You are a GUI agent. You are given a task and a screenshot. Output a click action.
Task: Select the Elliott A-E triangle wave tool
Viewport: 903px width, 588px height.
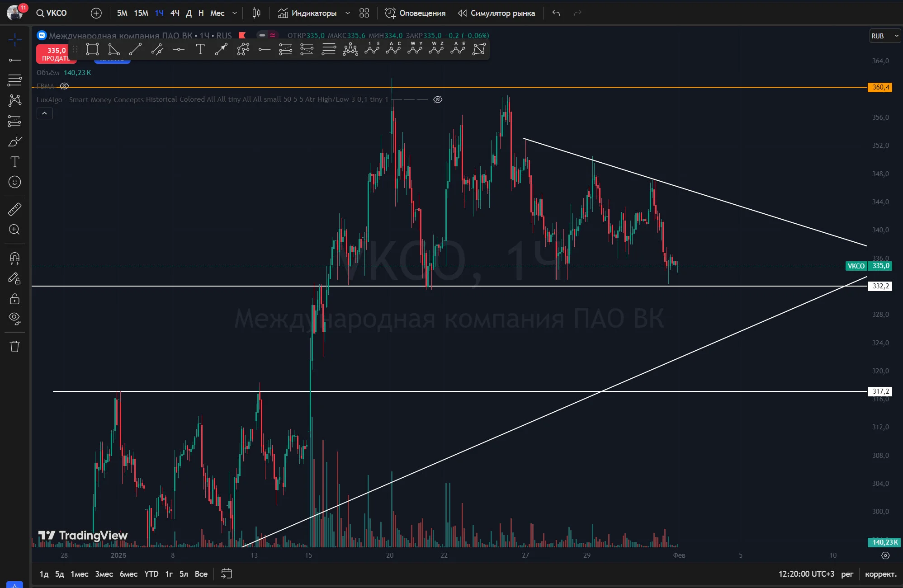(458, 49)
